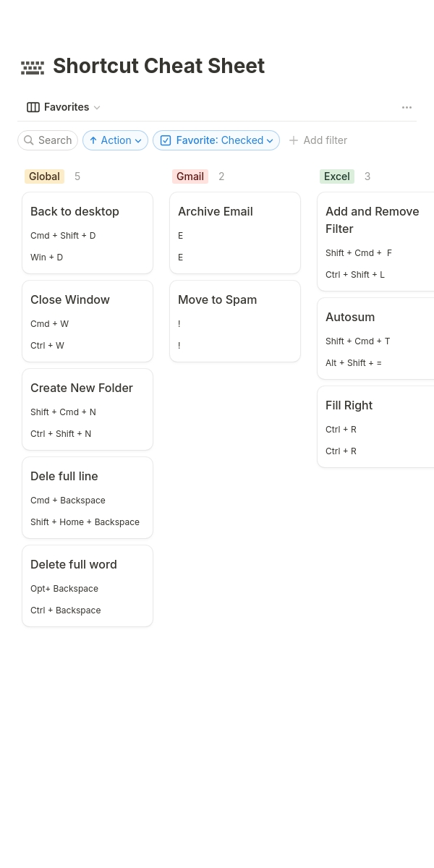Open the Action sort dropdown chevron
The image size is (434, 868).
point(138,141)
